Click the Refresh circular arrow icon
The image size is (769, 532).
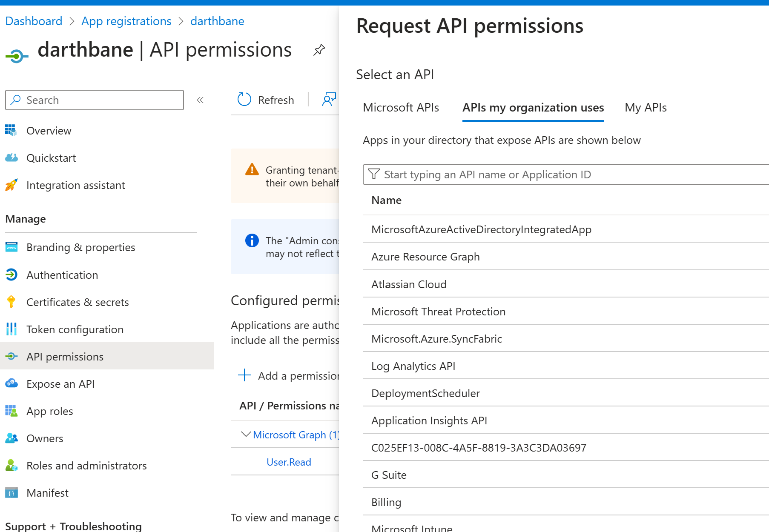click(244, 100)
